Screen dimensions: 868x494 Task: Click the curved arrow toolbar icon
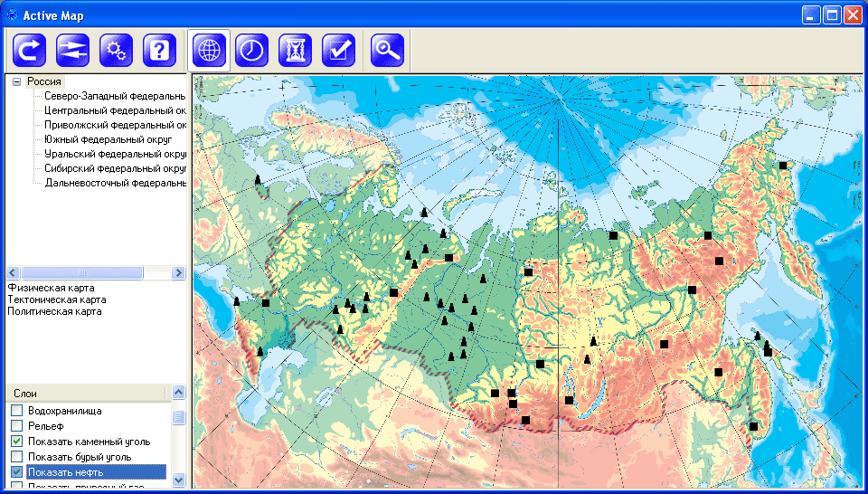[30, 51]
